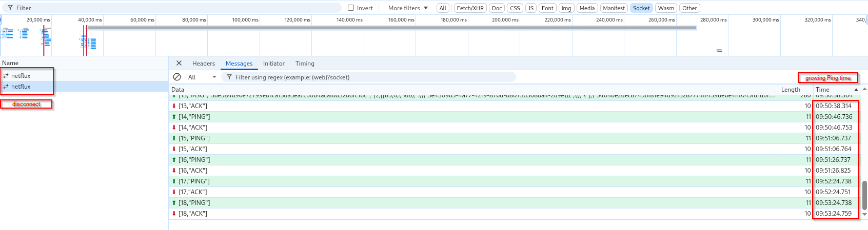The height and width of the screenshot is (230, 868).
Task: Close the request details panel
Action: coord(179,64)
